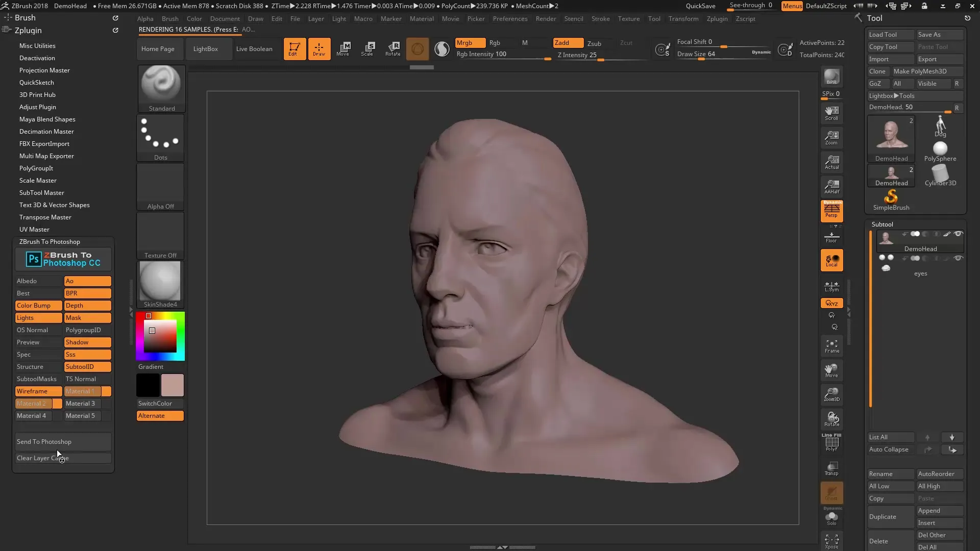
Task: Expand the UV Master plugin section
Action: click(34, 230)
